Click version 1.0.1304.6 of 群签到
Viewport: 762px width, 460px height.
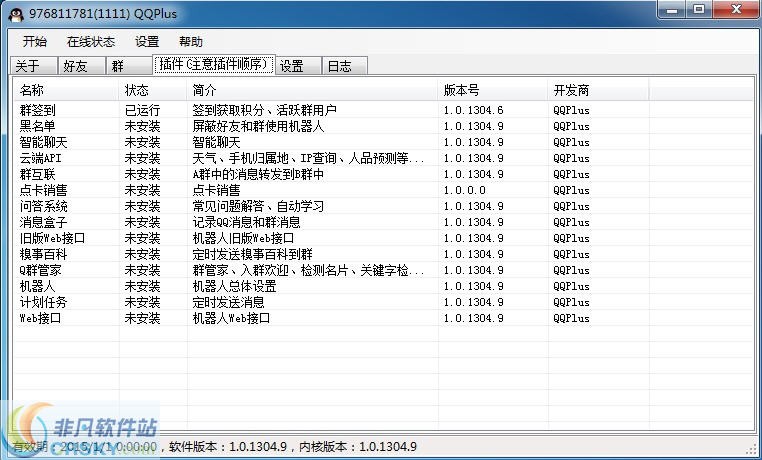pos(473,110)
